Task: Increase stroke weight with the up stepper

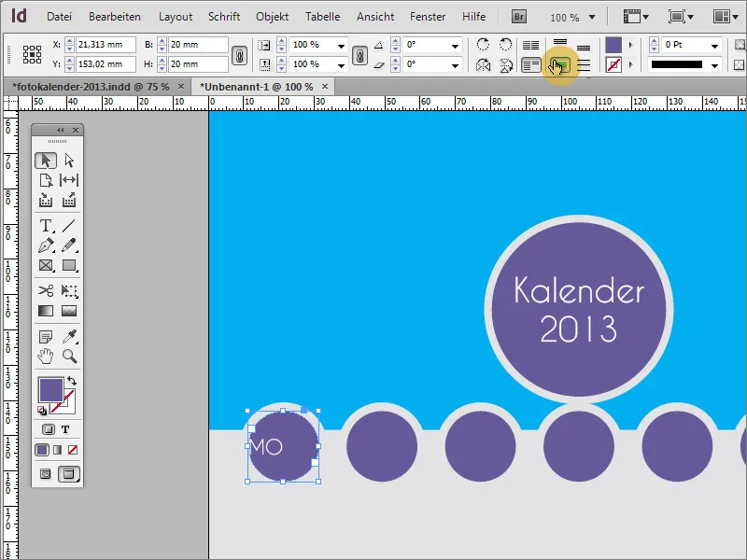Action: pos(653,39)
